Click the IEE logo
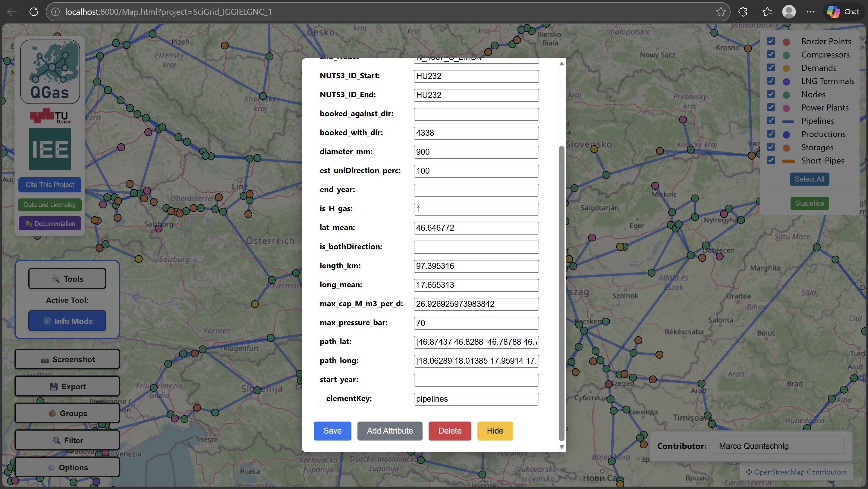This screenshot has height=489, width=868. coord(50,149)
